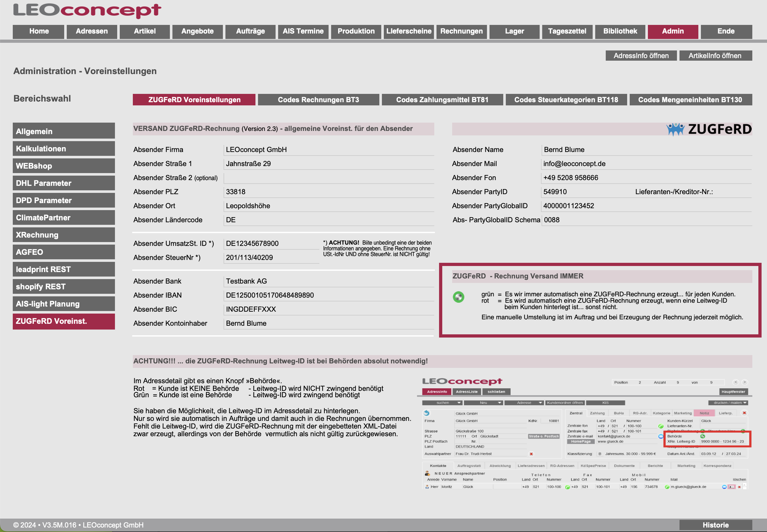Open the Bibliothek menu
This screenshot has width=767, height=532.
(x=620, y=31)
